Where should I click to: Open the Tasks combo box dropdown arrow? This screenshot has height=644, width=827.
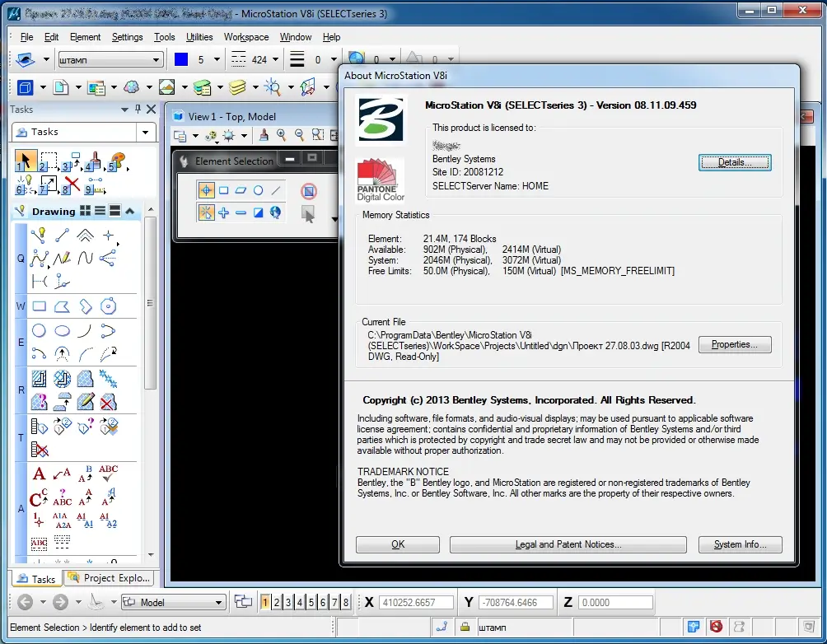[x=146, y=132]
